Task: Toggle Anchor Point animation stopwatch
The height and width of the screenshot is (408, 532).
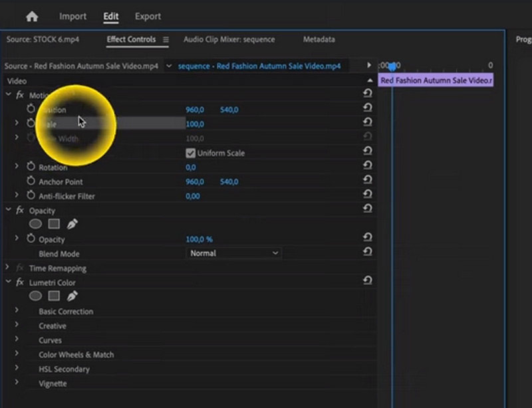Action: pos(31,181)
